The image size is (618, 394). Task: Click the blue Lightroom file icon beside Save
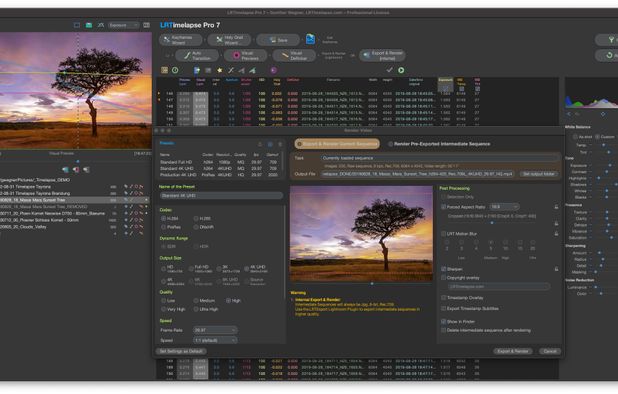[310, 39]
